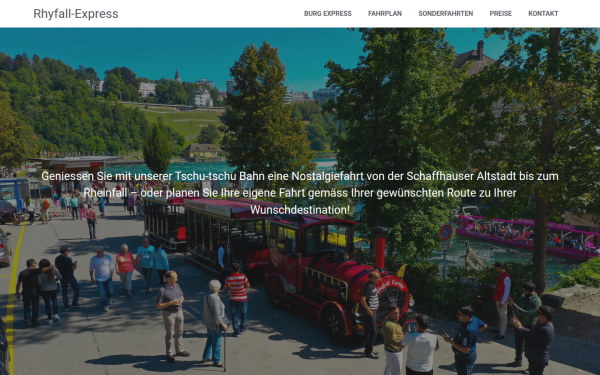
Task: Open the Rhyfall-Express home link
Action: point(76,14)
